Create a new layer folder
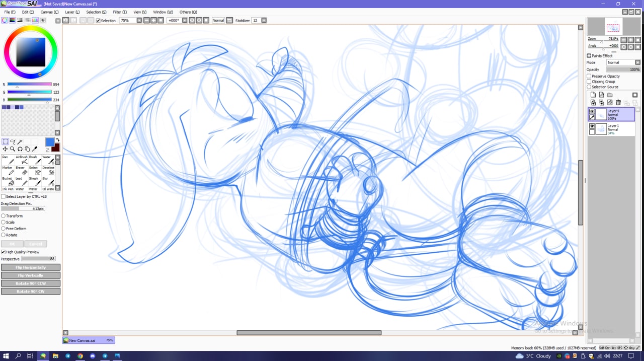 [610, 95]
